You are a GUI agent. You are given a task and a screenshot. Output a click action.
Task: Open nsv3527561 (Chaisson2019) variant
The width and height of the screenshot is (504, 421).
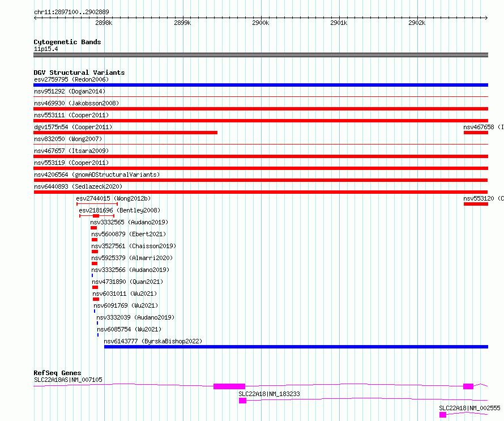134,246
